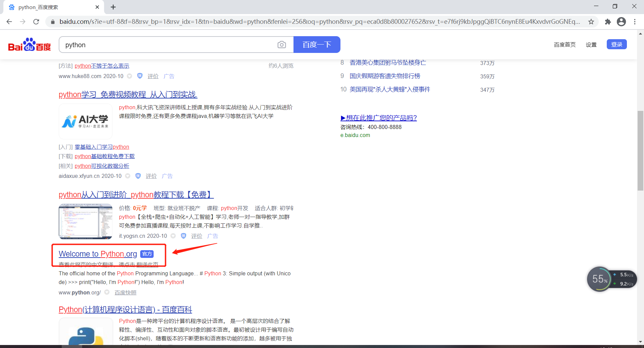Click 广告 label next to aidaxue.xfyun.cn
This screenshot has height=348, width=644.
pyautogui.click(x=167, y=176)
